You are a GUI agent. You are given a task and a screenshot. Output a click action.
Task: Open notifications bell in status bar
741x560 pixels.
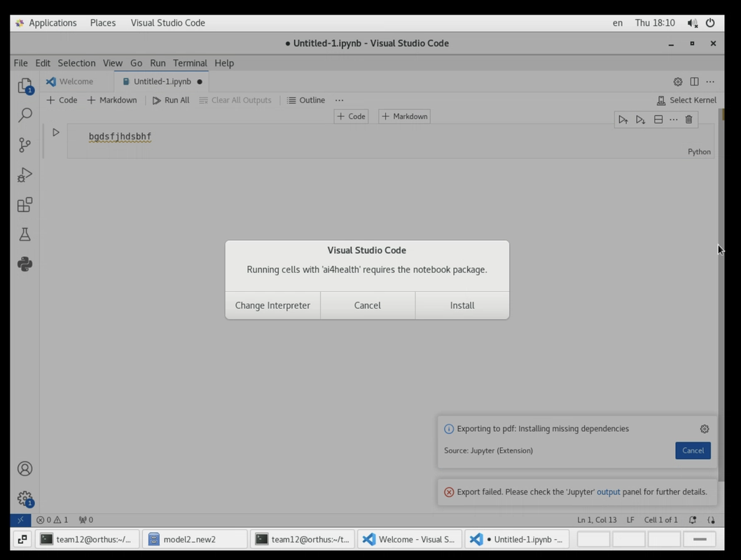pyautogui.click(x=693, y=520)
